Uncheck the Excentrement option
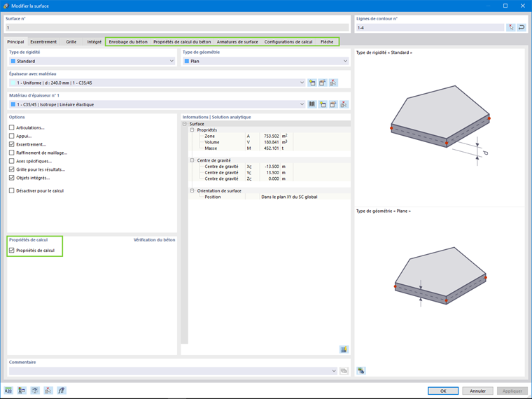The height and width of the screenshot is (399, 532). pyautogui.click(x=11, y=144)
